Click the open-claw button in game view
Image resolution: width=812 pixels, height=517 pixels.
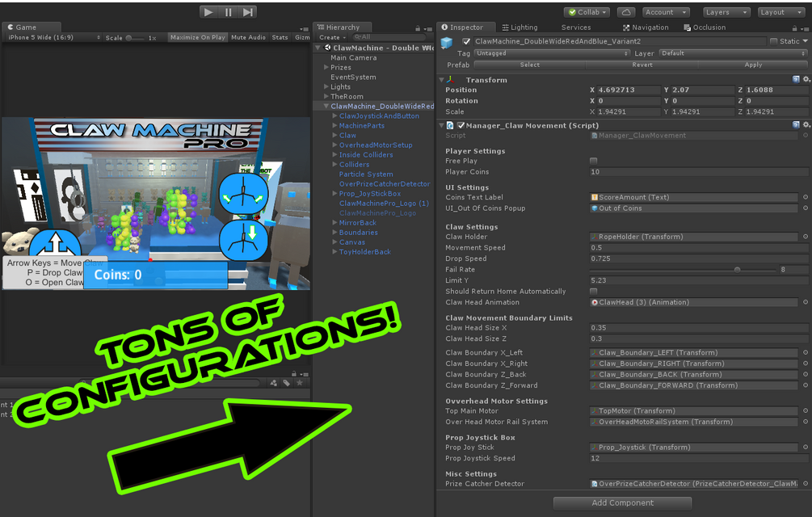[243, 194]
